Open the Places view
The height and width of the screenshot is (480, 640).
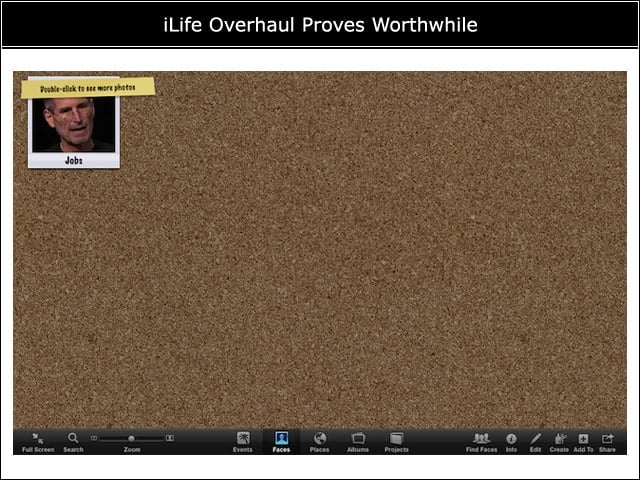pos(320,442)
